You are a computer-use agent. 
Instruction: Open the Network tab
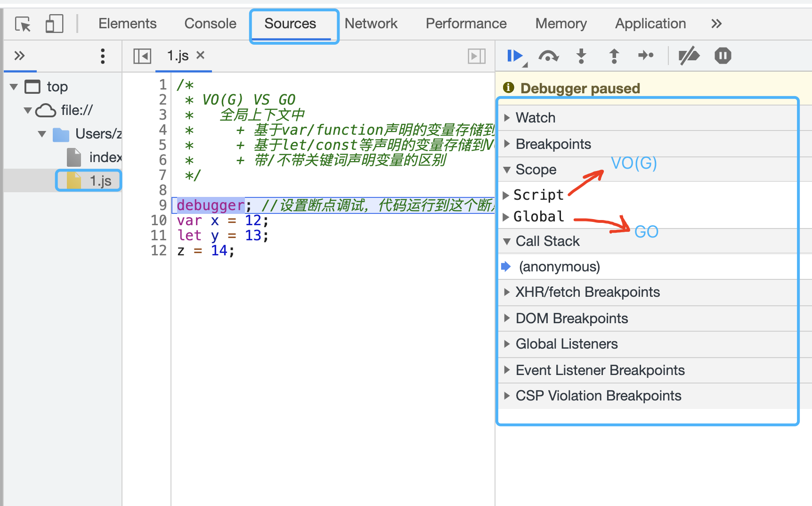pyautogui.click(x=371, y=24)
